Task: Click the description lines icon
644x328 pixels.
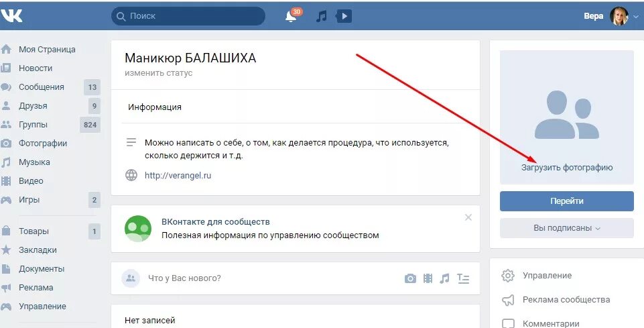Action: 131,143
